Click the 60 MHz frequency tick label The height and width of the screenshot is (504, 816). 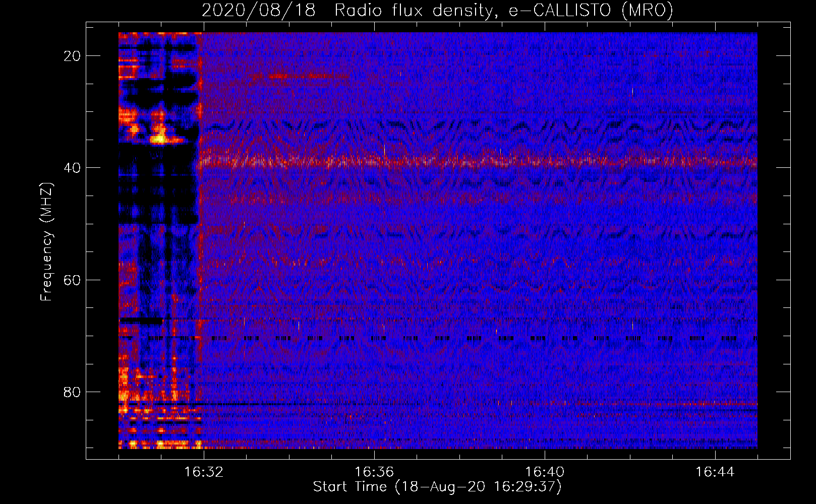point(72,280)
